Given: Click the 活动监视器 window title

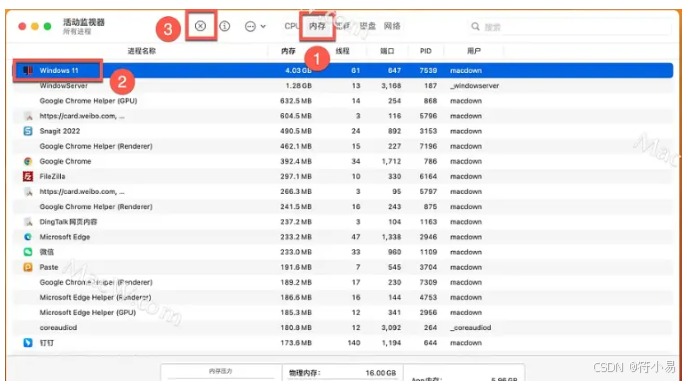Looking at the screenshot, I should (84, 22).
